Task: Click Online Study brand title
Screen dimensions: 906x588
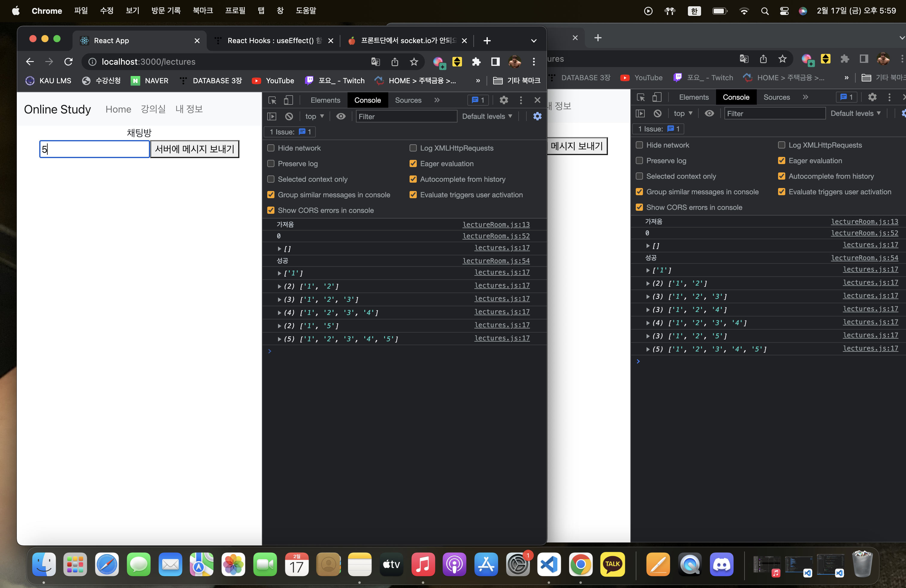Action: (x=58, y=109)
